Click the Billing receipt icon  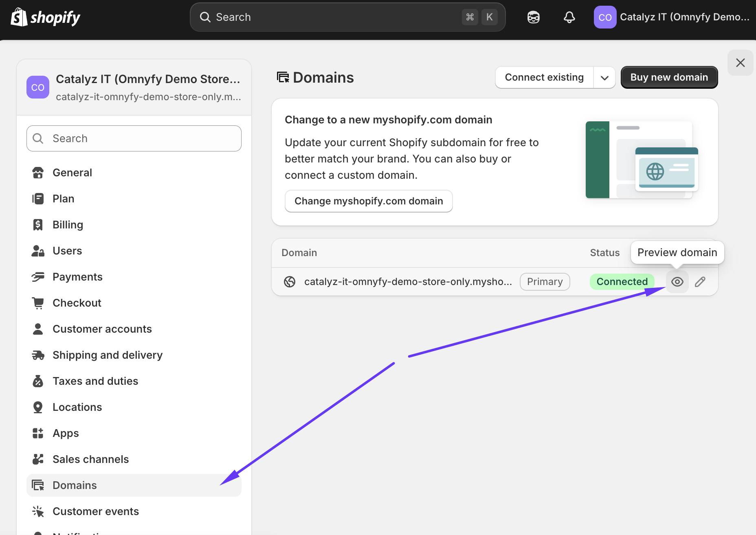click(38, 225)
